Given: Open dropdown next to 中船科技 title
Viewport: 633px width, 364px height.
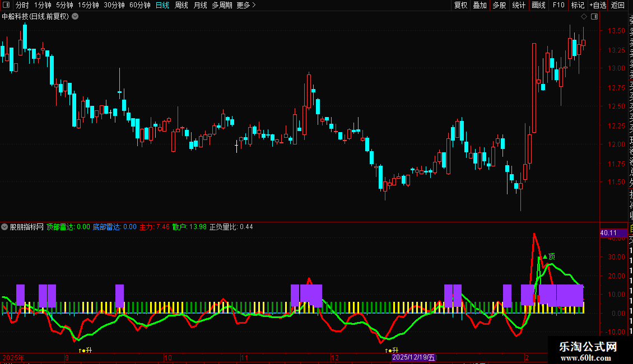Looking at the screenshot, I should pos(75,17).
